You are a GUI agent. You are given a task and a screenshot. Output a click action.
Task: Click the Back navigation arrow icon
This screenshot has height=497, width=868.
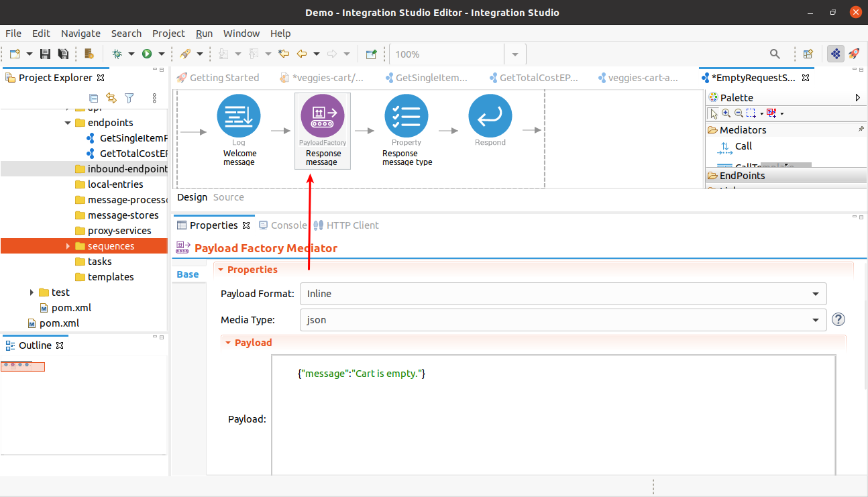tap(302, 54)
